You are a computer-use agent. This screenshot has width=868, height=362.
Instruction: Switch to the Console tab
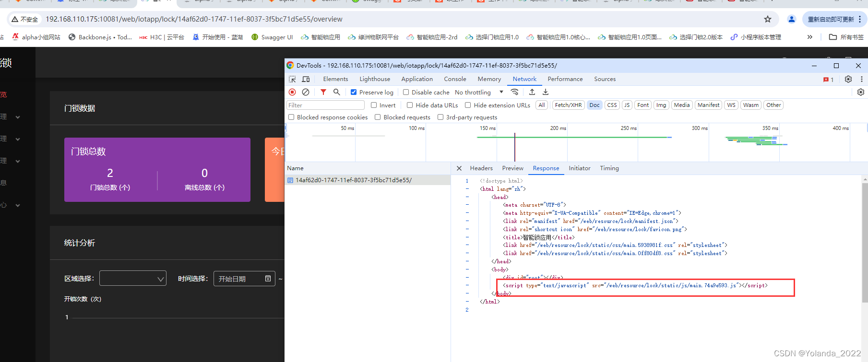455,79
